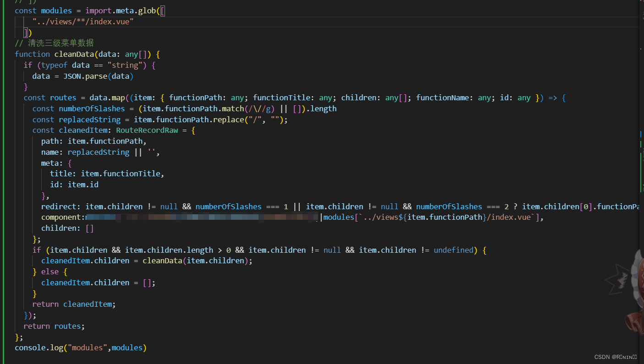This screenshot has height=364, width=644.
Task: Click the console.log statement at the bottom
Action: [46, 348]
